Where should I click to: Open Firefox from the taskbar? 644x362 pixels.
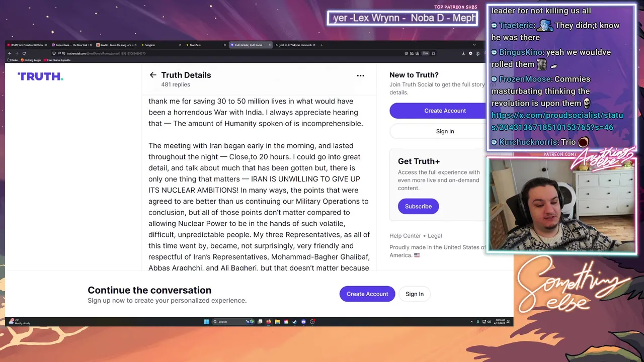[269, 322]
